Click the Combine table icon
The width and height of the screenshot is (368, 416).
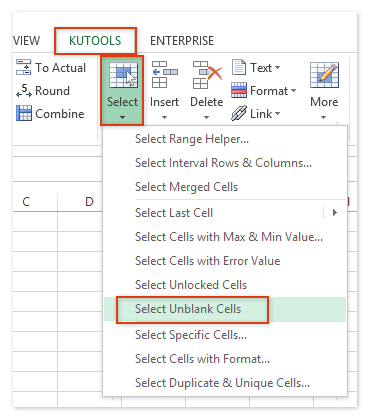tap(24, 113)
